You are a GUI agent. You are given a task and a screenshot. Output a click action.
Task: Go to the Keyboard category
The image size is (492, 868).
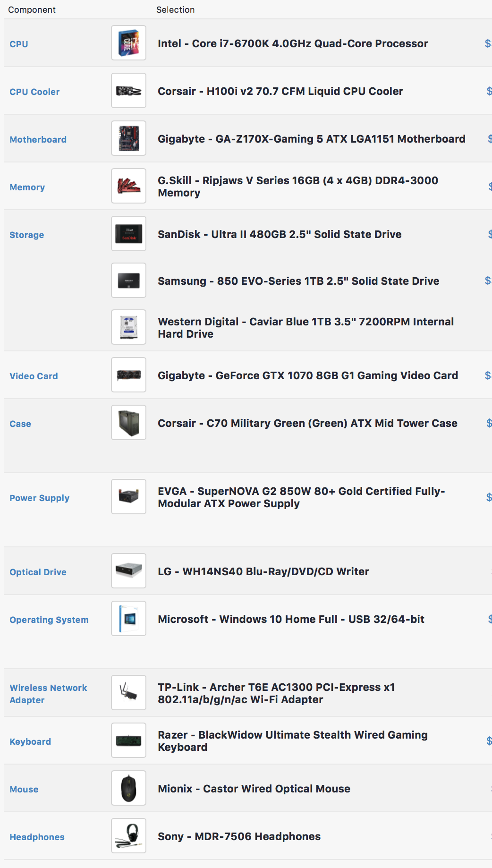[x=30, y=742]
